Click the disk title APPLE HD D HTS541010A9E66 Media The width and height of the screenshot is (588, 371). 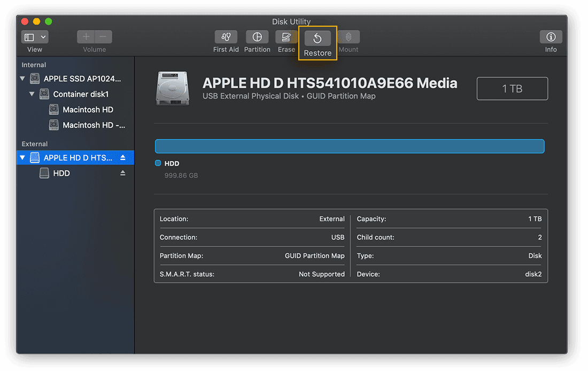click(x=330, y=83)
